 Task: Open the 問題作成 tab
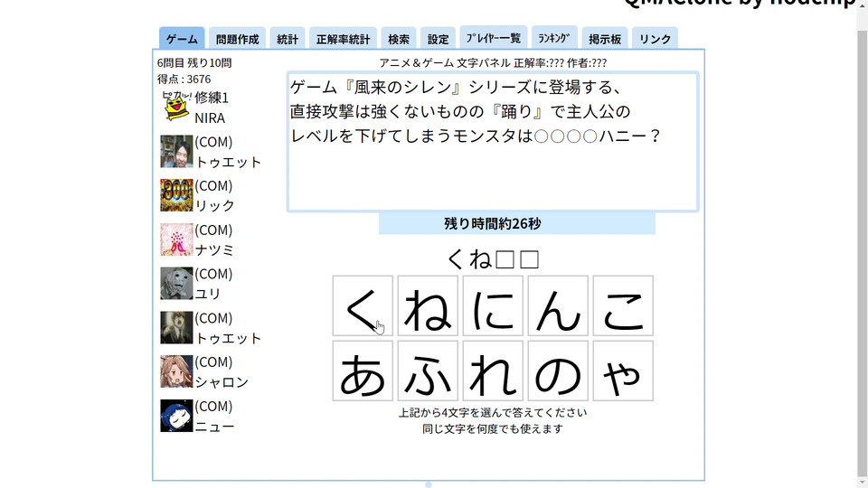tap(237, 39)
